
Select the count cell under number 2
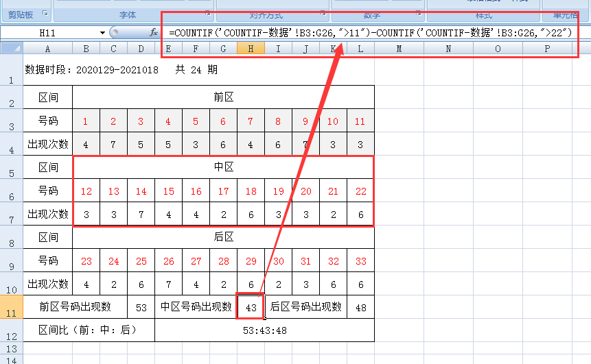pyautogui.click(x=113, y=144)
